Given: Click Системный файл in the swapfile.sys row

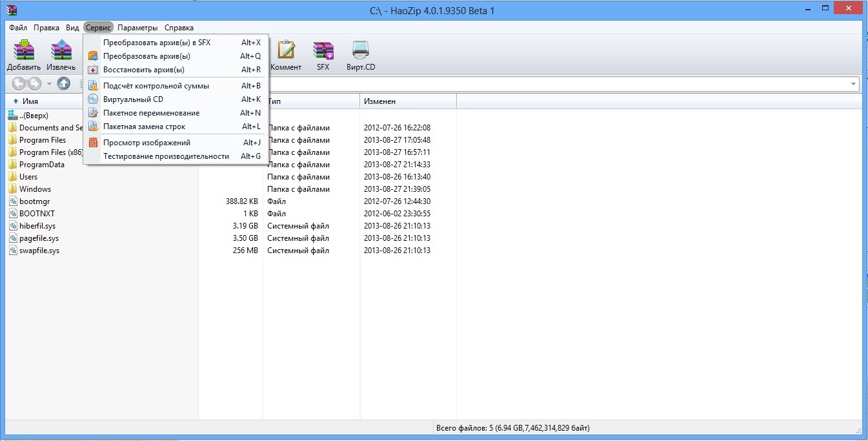Looking at the screenshot, I should pos(298,251).
